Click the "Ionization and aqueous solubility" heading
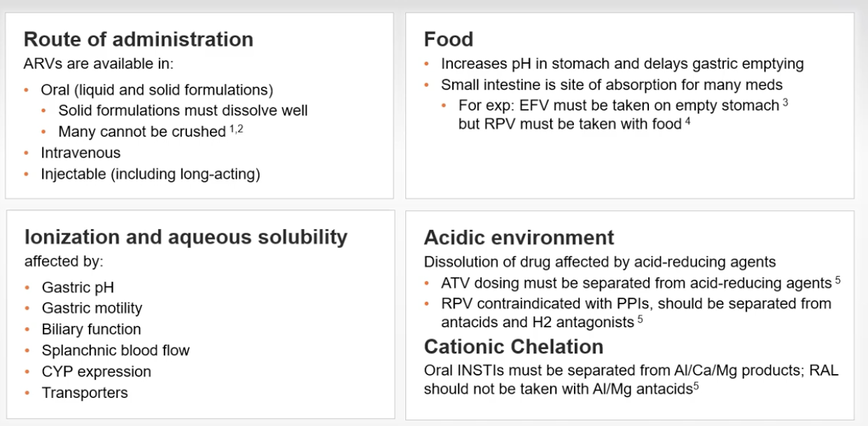868x426 pixels. point(185,237)
